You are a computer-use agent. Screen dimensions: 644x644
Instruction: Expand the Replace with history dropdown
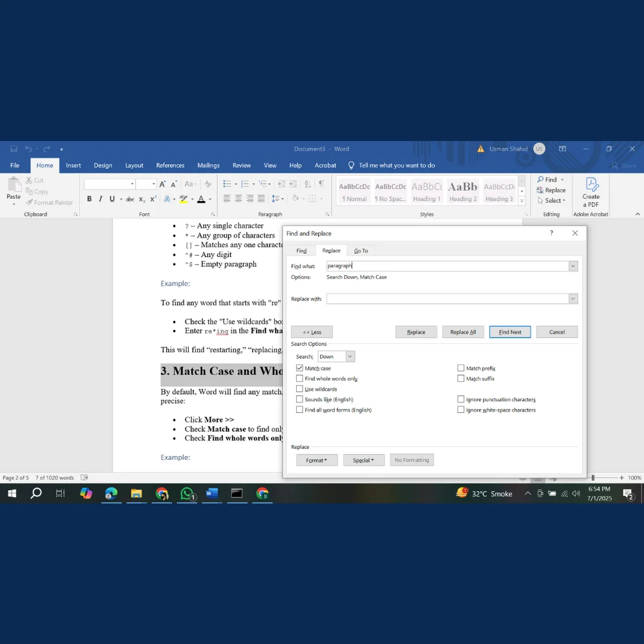coord(573,299)
